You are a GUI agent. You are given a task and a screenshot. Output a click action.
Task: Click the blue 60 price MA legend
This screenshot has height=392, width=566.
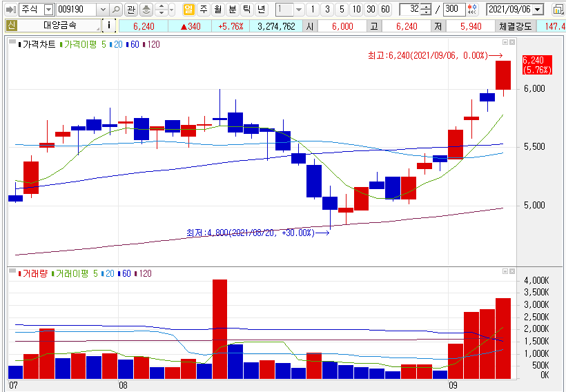pos(133,44)
